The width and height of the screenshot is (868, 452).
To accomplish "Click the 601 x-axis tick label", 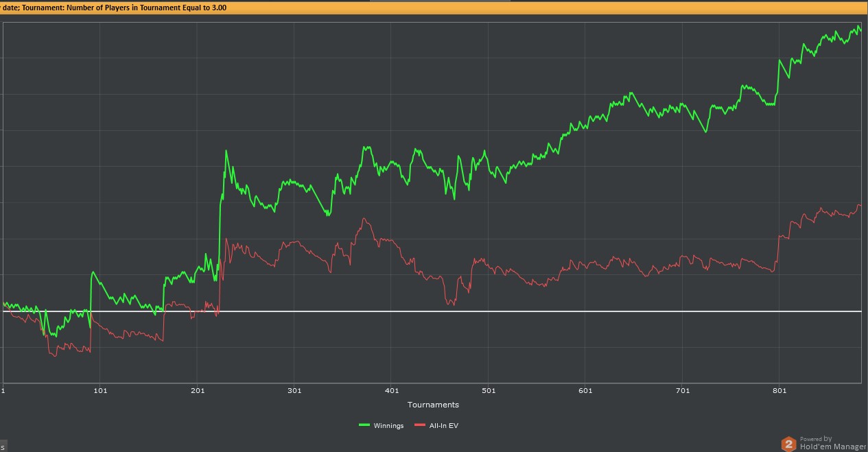I will [x=585, y=391].
